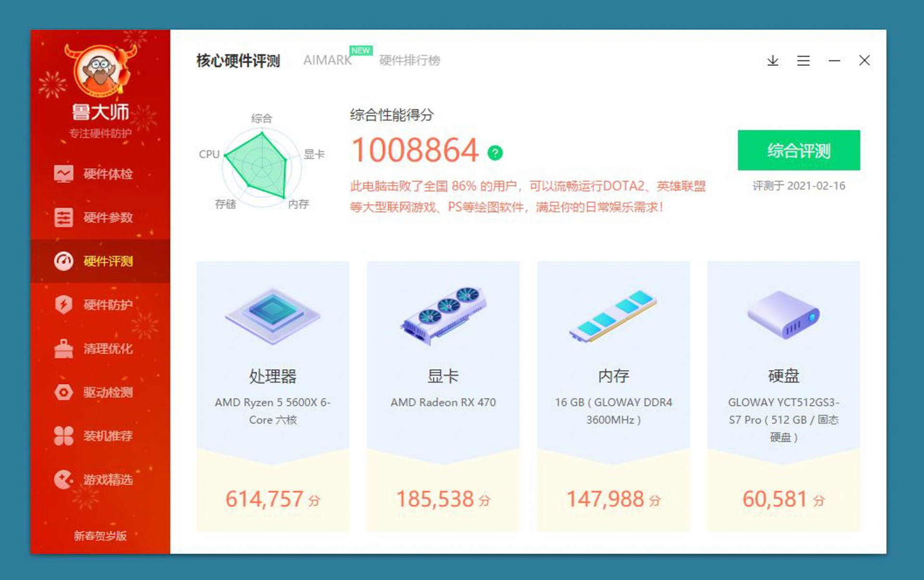Open 驱动检测 driver detection icon
This screenshot has height=580, width=924.
64,392
